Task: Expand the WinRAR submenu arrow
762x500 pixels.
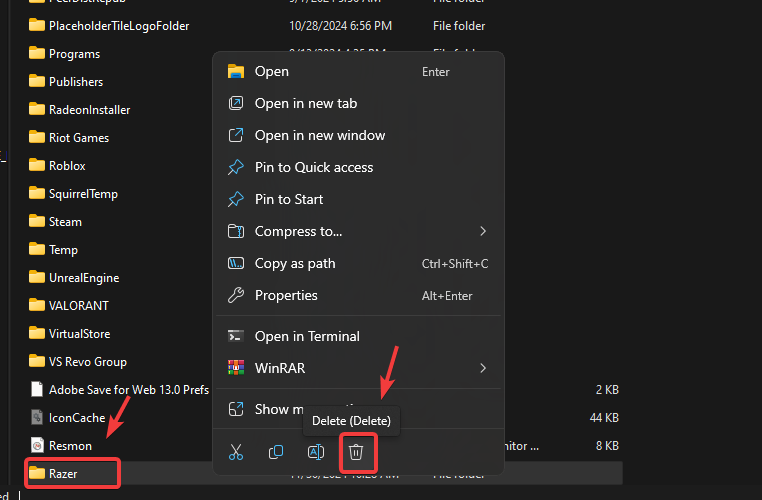Action: [x=483, y=368]
